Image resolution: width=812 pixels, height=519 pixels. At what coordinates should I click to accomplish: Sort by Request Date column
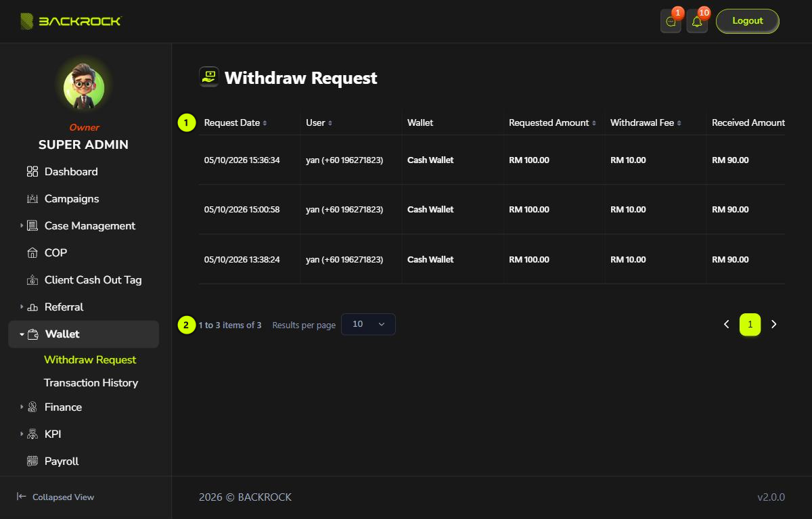pyautogui.click(x=235, y=123)
